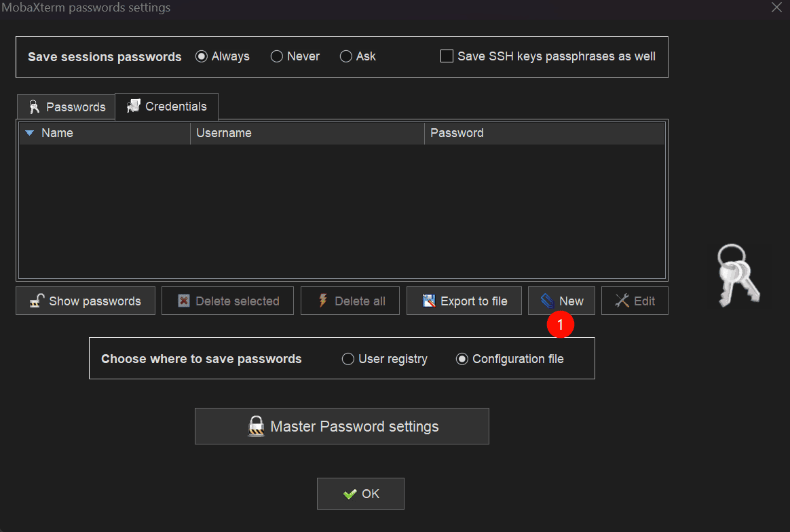This screenshot has height=532, width=790.
Task: Toggle sort arrow beside Name column
Action: (29, 133)
